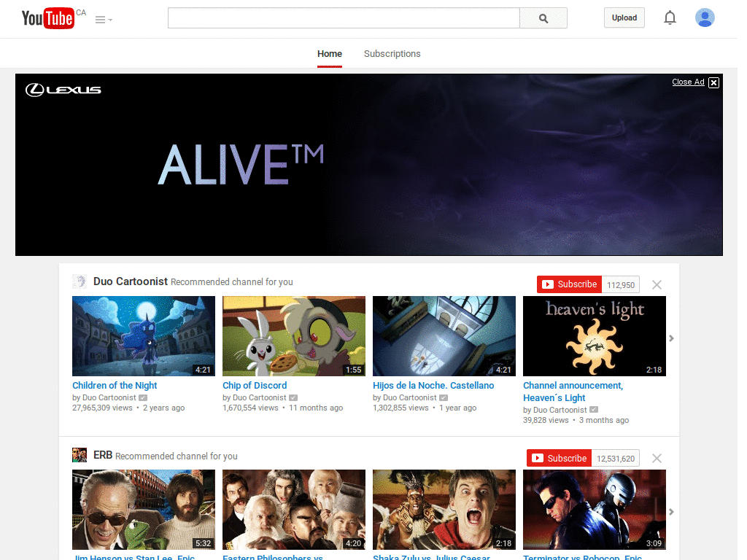Viewport: 747px width, 560px height.
Task: Open the Duo Cartoonist channel title
Action: point(131,281)
